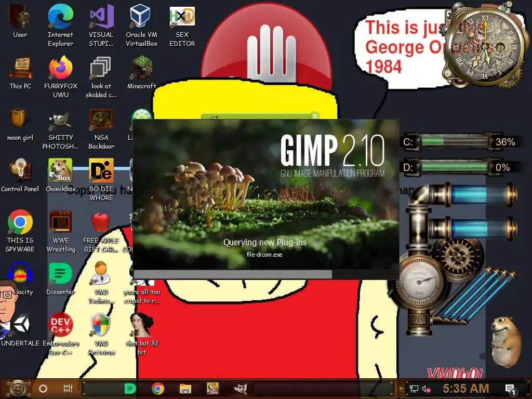This screenshot has width=532, height=399.
Task: Open the notification center icon
Action: pos(510,389)
